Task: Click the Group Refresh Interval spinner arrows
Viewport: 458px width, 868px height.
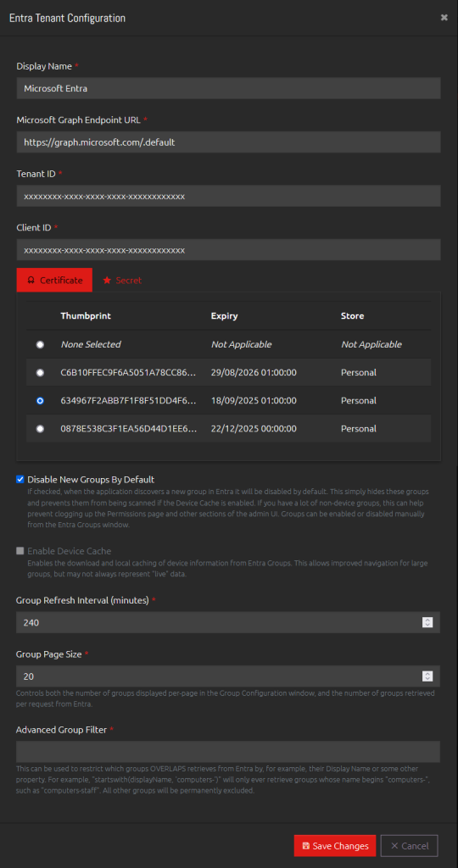Action: (427, 622)
